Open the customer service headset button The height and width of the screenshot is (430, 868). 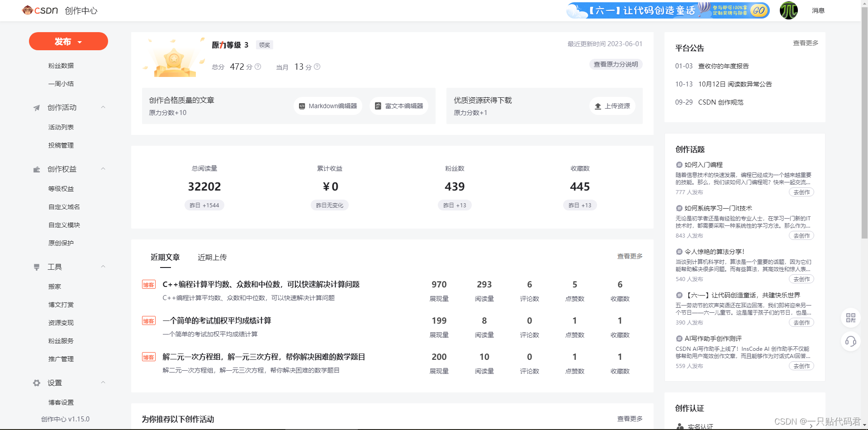pyautogui.click(x=850, y=341)
